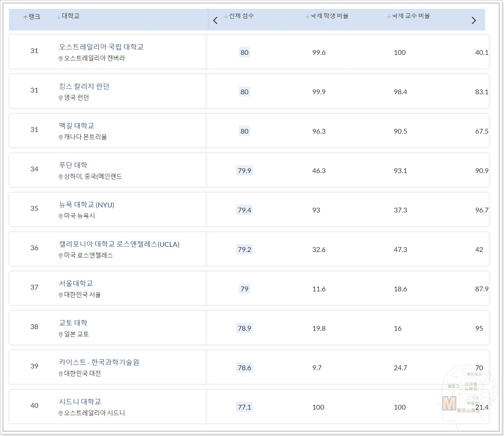Click the 79.4 score badge for NYU
This screenshot has height=436, width=504.
pos(244,210)
